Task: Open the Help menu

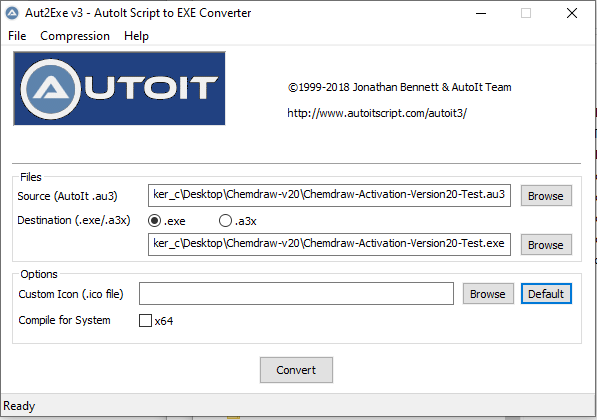Action: pyautogui.click(x=136, y=36)
